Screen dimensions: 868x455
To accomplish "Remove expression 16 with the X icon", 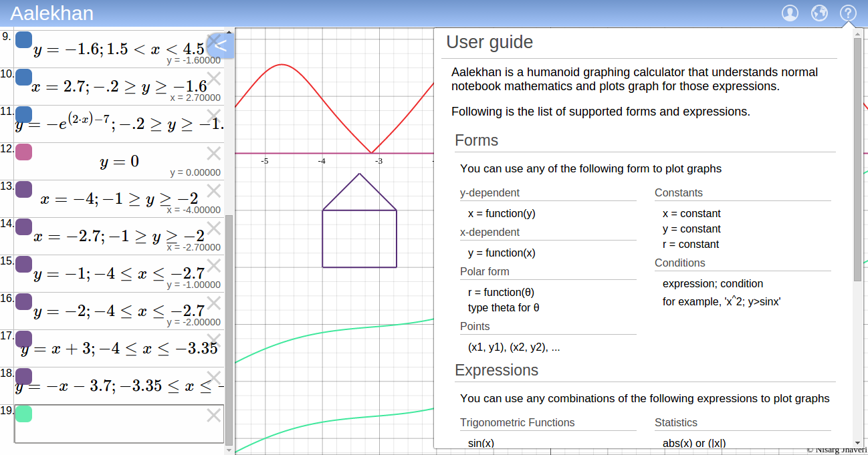I will coord(213,303).
